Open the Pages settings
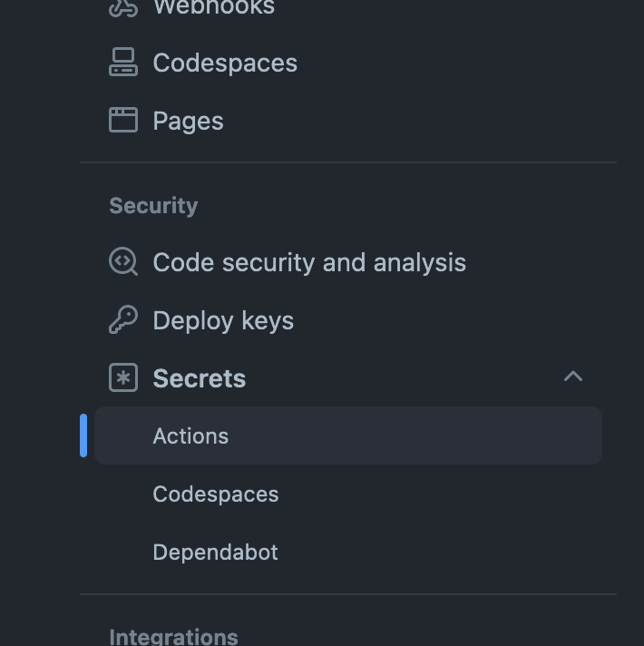This screenshot has width=644, height=646. point(188,122)
